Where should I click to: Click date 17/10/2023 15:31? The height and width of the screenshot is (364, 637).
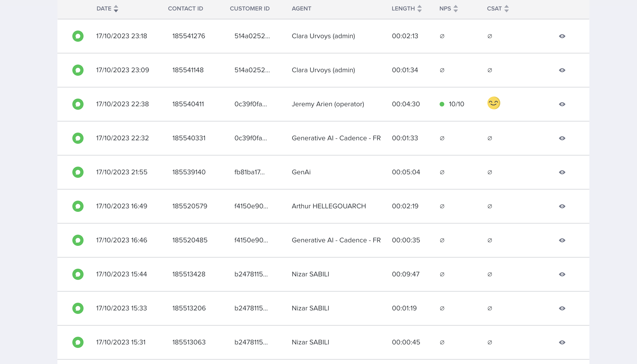(x=121, y=342)
